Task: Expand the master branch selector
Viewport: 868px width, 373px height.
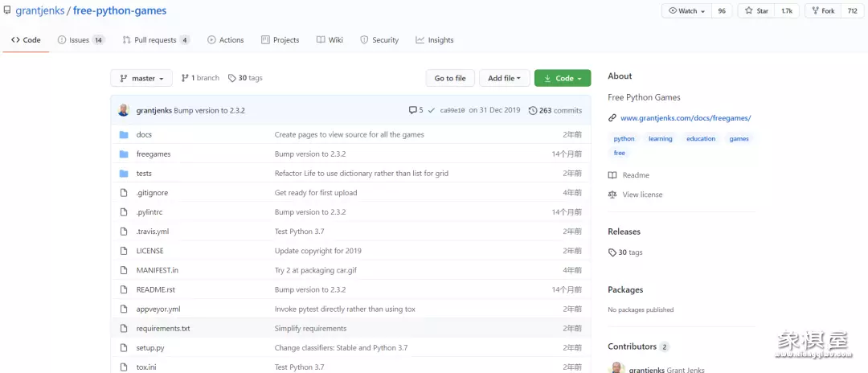Action: pos(141,78)
